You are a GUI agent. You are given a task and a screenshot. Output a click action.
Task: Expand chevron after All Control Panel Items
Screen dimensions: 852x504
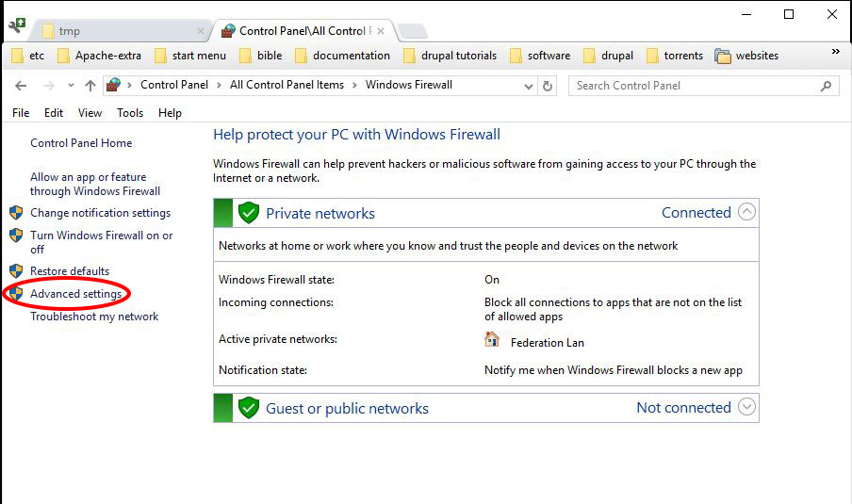(354, 86)
